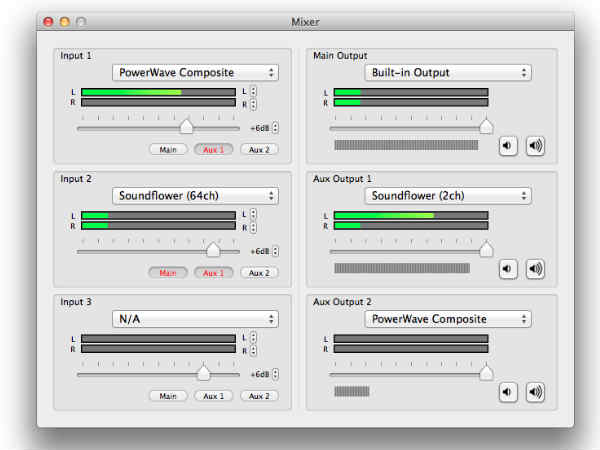Open Input 1 PowerWave Composite device dropdown

click(195, 72)
